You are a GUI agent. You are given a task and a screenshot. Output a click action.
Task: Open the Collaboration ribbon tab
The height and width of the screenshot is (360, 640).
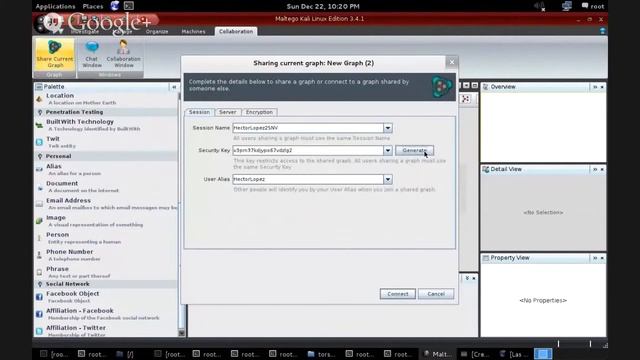tap(236, 31)
